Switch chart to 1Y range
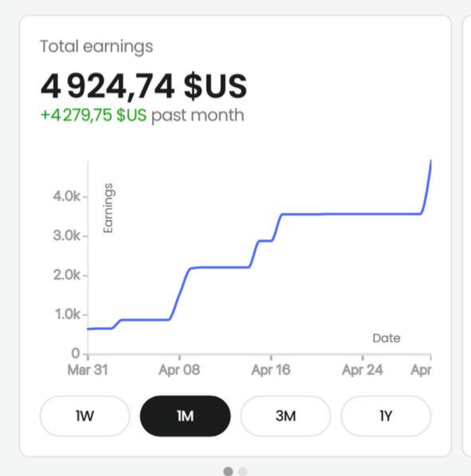 386,416
